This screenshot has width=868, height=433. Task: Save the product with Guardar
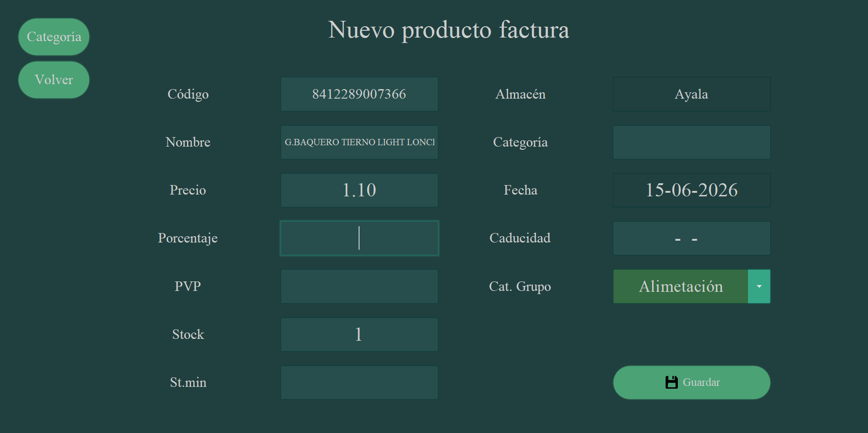pyautogui.click(x=692, y=382)
